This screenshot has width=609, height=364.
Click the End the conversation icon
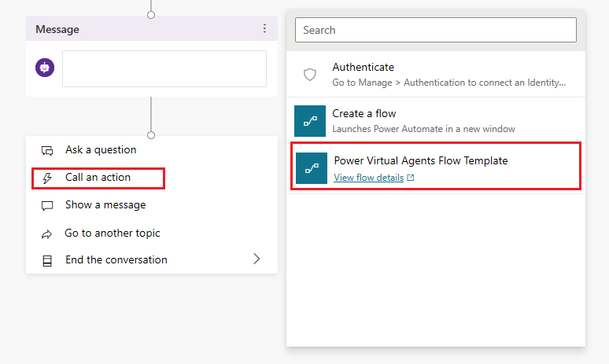[x=47, y=260]
